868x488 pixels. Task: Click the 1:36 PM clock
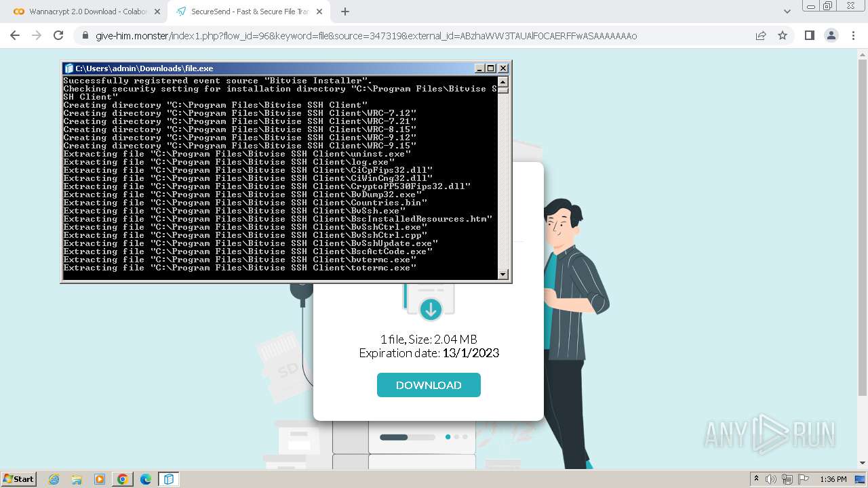[833, 479]
